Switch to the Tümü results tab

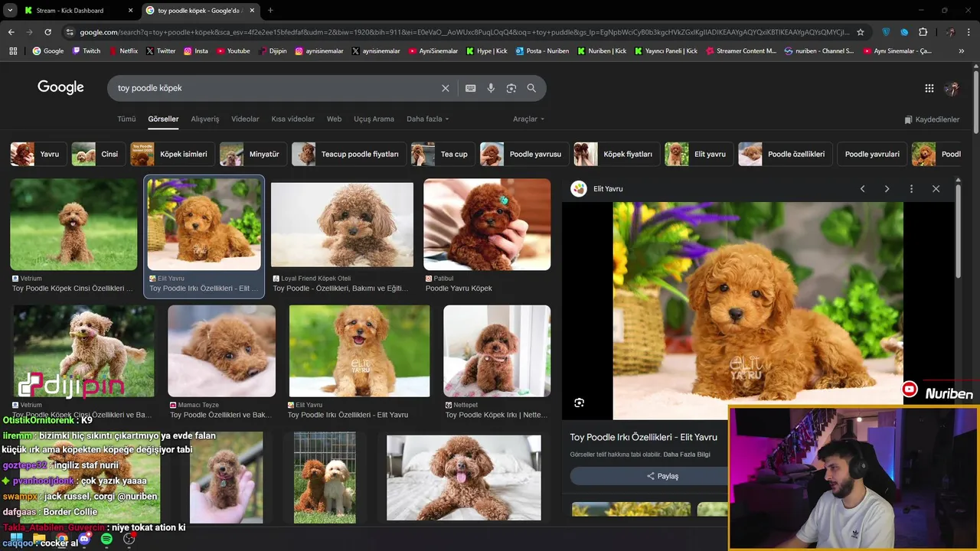pyautogui.click(x=126, y=119)
